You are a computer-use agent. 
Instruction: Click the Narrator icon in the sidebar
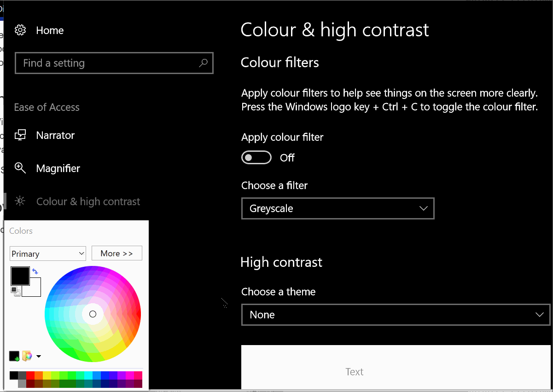[21, 135]
